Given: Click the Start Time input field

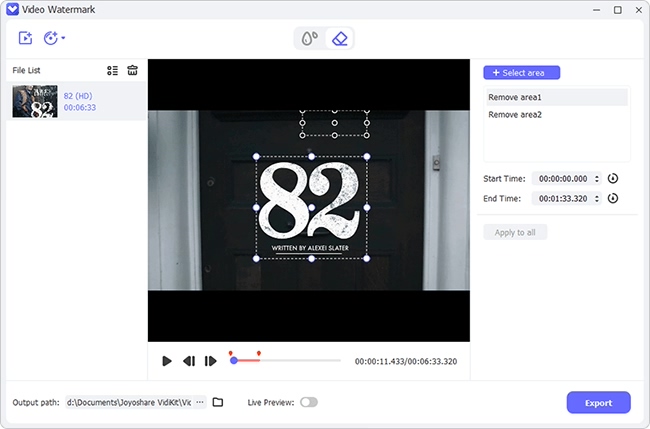Looking at the screenshot, I should click(x=563, y=179).
